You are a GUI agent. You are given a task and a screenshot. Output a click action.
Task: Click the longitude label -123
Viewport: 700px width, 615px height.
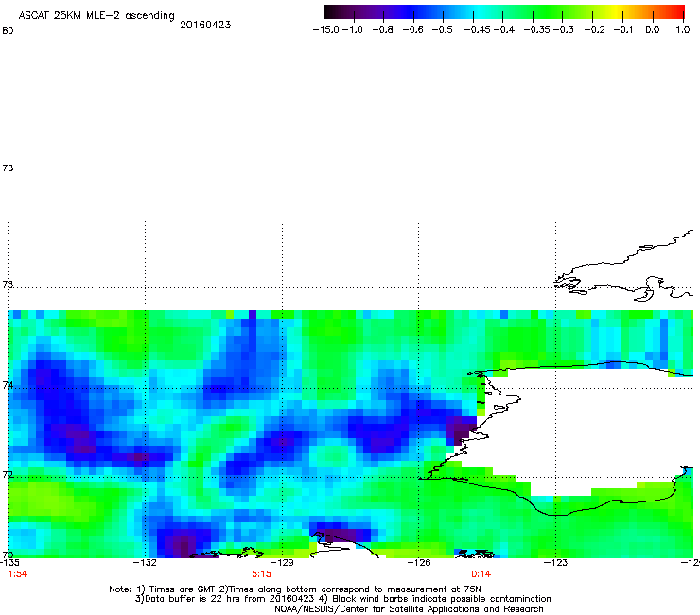[x=555, y=563]
